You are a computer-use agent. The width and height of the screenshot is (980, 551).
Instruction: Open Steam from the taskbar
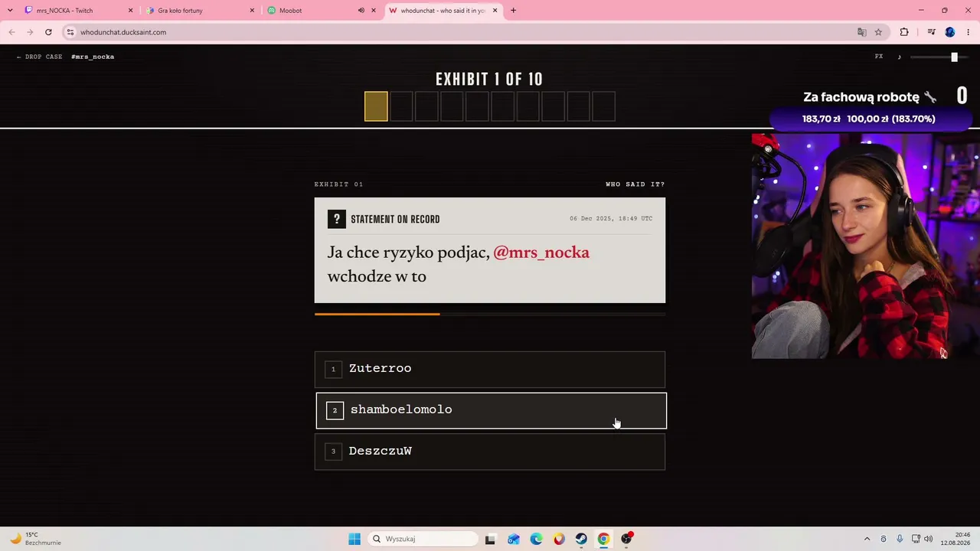point(581,539)
